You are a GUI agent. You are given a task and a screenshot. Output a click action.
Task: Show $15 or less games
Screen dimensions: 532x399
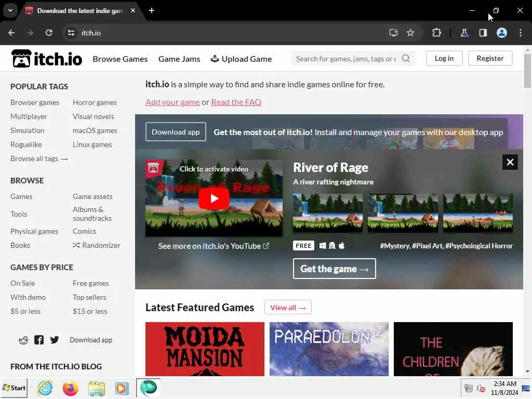pos(90,311)
